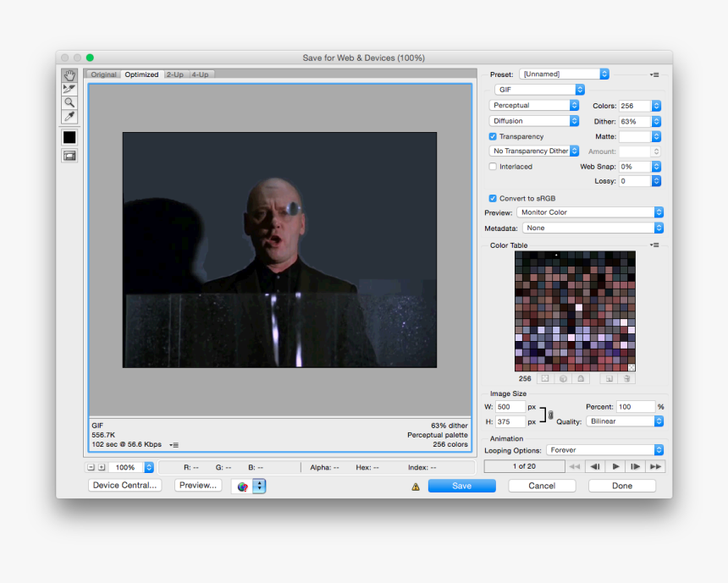The width and height of the screenshot is (728, 583).
Task: Go to previous animation frame
Action: pyautogui.click(x=595, y=466)
